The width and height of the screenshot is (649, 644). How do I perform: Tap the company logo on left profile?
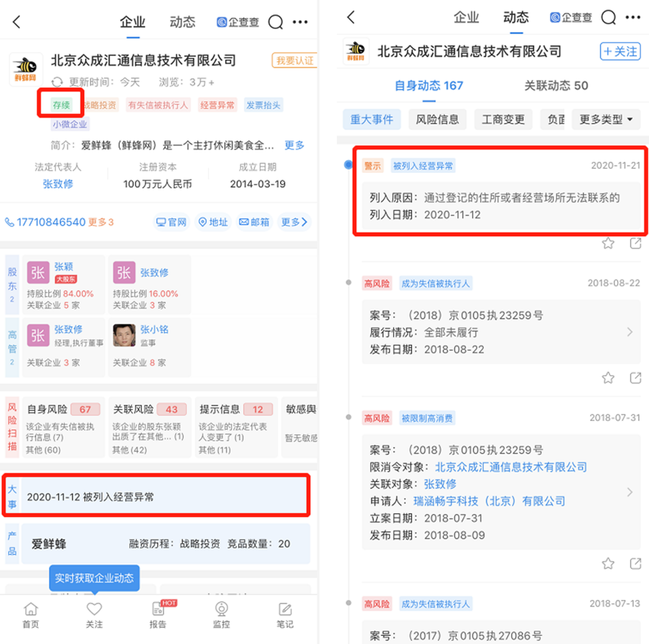click(x=25, y=69)
